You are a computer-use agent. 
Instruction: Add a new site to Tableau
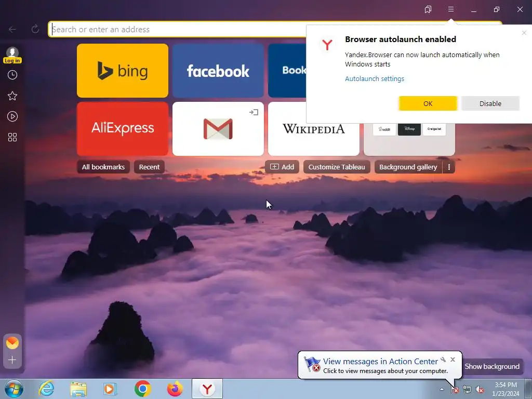pos(282,167)
